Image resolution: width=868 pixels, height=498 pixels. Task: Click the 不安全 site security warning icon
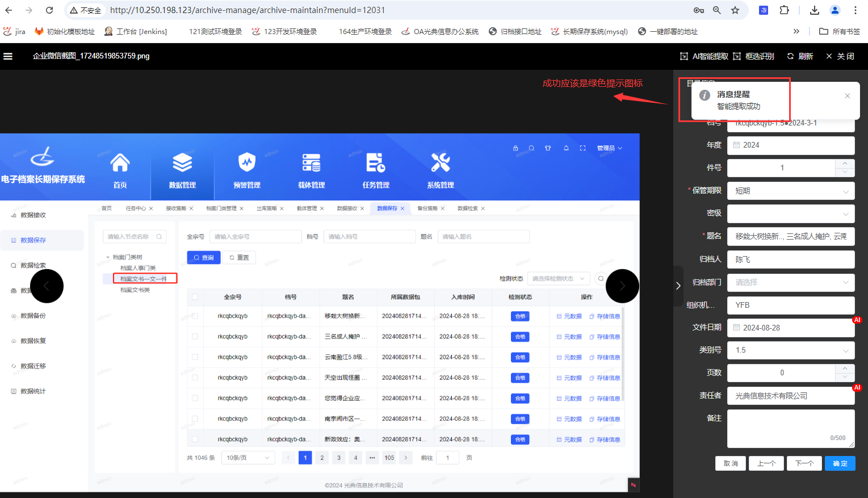pyautogui.click(x=86, y=10)
